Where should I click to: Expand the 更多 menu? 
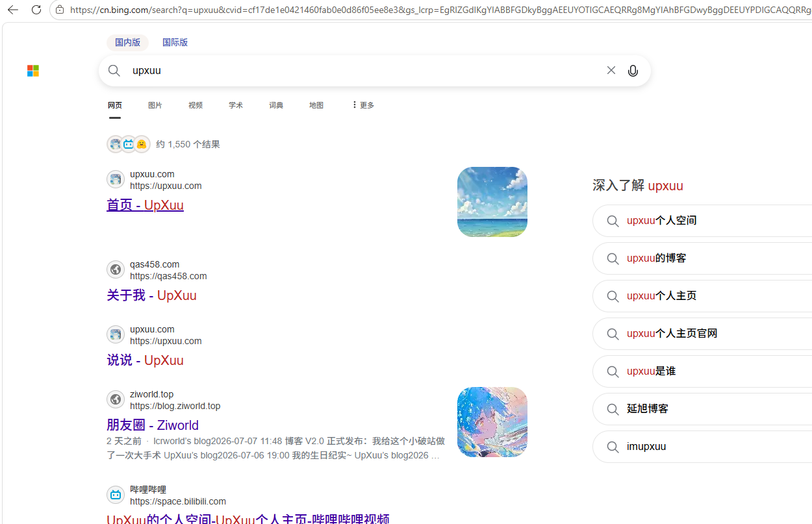[362, 105]
